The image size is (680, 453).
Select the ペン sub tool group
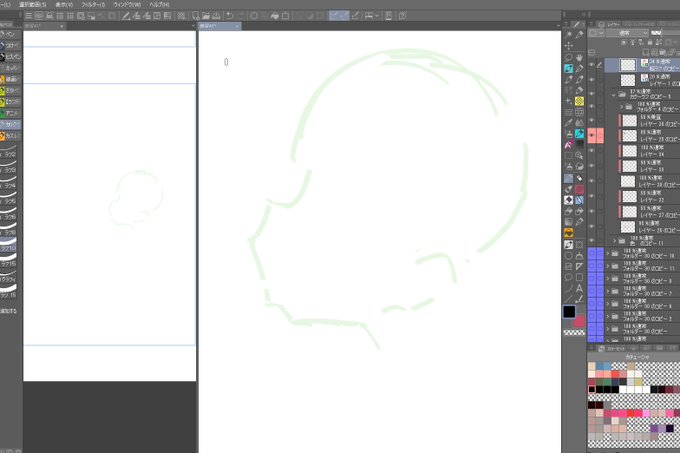tap(9, 34)
